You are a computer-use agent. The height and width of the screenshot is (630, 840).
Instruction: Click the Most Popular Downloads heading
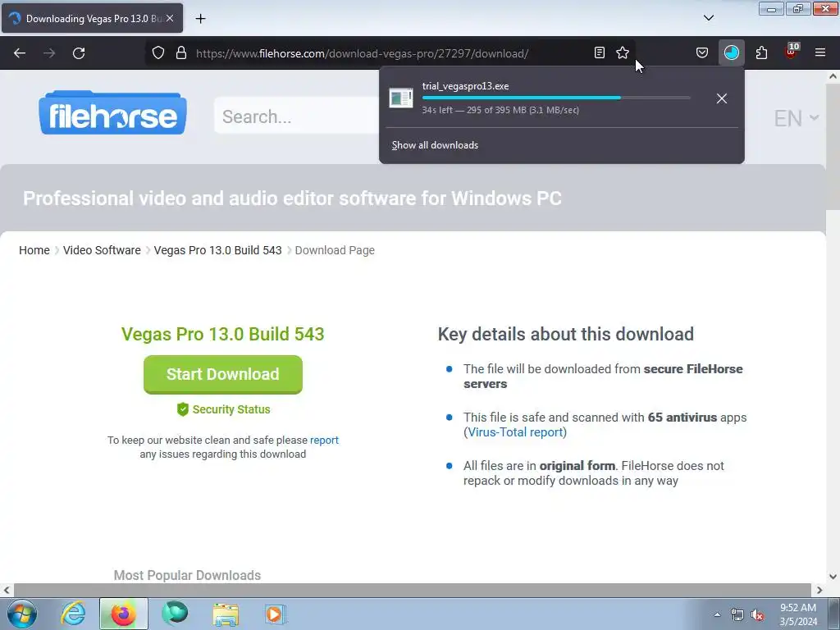coord(187,575)
